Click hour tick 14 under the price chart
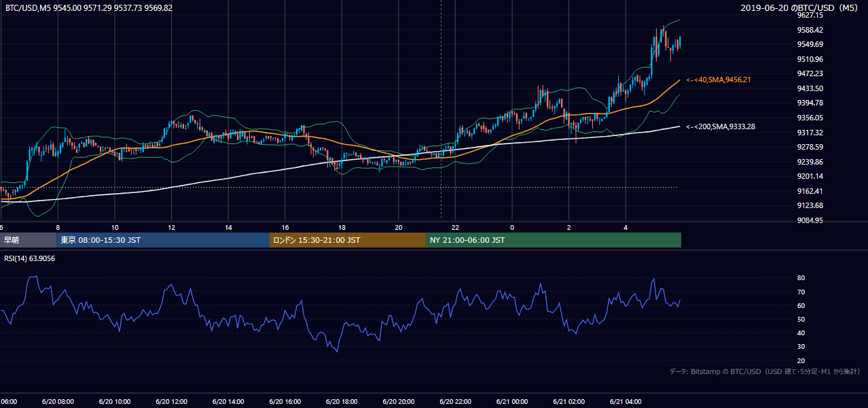This screenshot has width=868, height=408. pos(228,228)
